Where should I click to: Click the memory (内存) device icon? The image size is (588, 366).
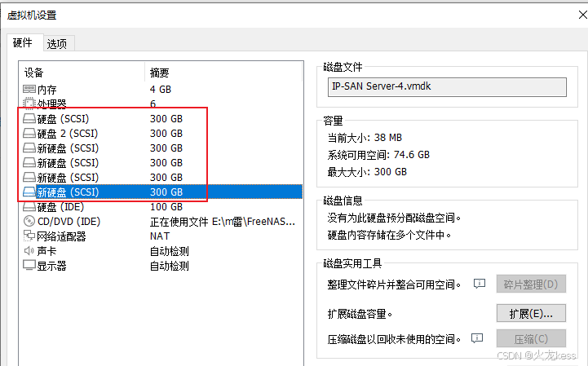pos(29,89)
